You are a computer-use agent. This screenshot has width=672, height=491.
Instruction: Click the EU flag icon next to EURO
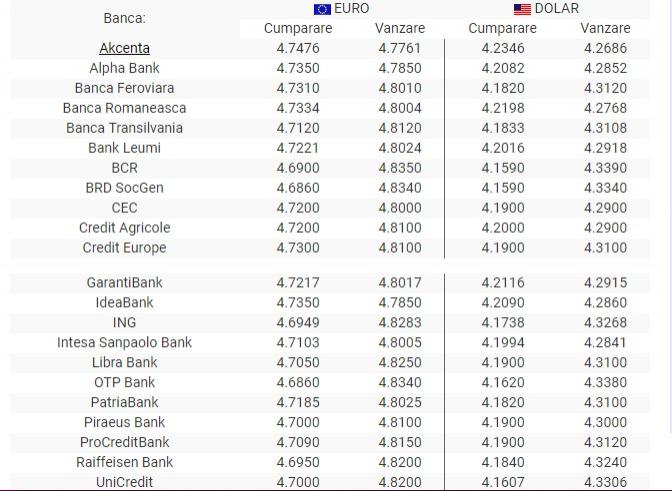point(322,9)
